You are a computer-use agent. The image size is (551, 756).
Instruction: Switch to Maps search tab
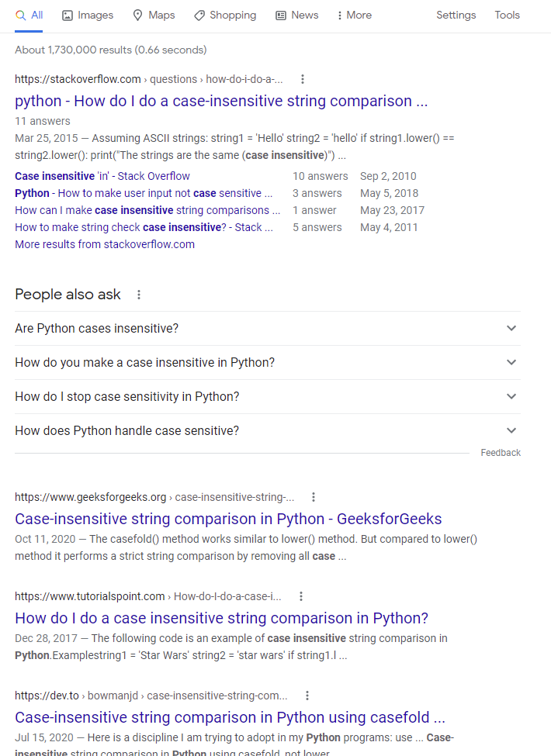154,16
